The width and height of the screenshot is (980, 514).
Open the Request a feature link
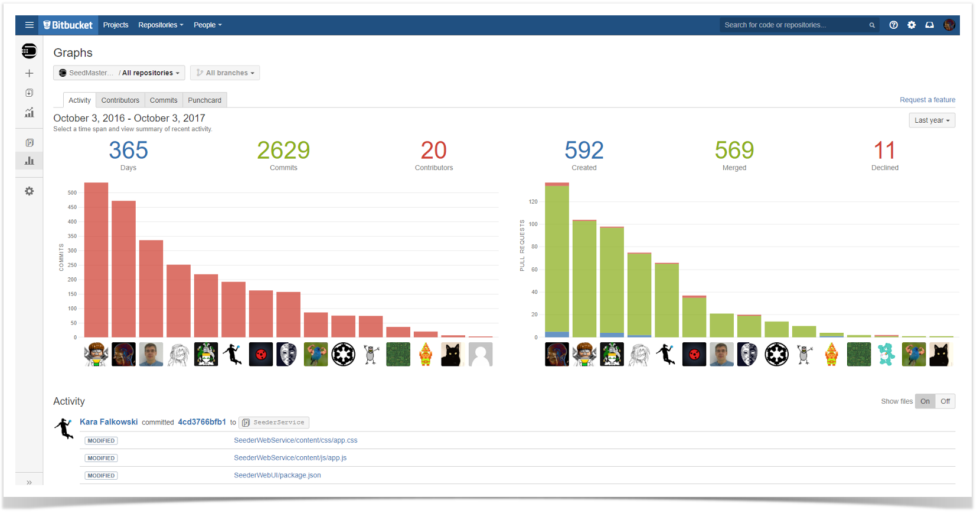click(927, 100)
